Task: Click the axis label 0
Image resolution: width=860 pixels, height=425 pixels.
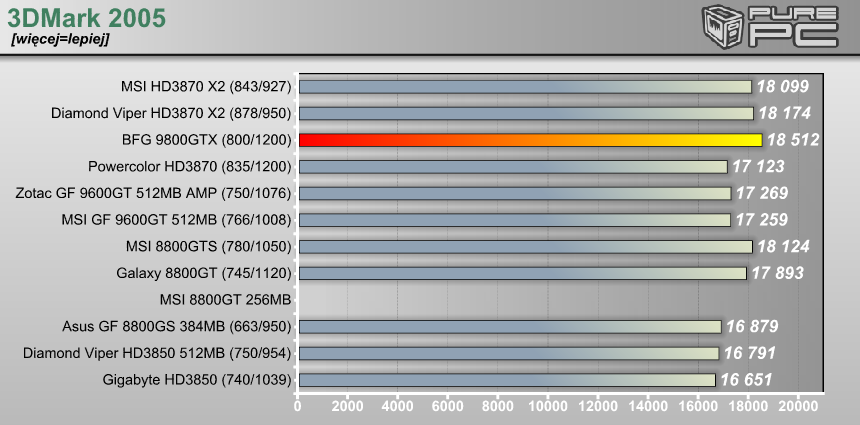Action: click(x=297, y=406)
